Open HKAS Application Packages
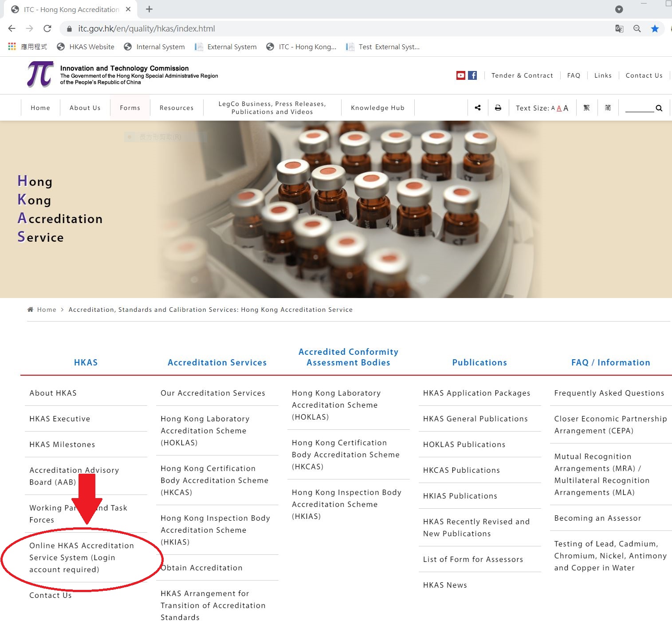The image size is (672, 636). (x=476, y=393)
